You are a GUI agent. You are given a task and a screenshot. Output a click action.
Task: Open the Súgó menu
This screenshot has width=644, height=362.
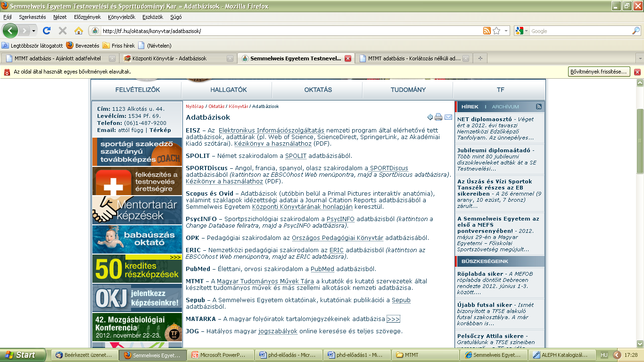(176, 16)
